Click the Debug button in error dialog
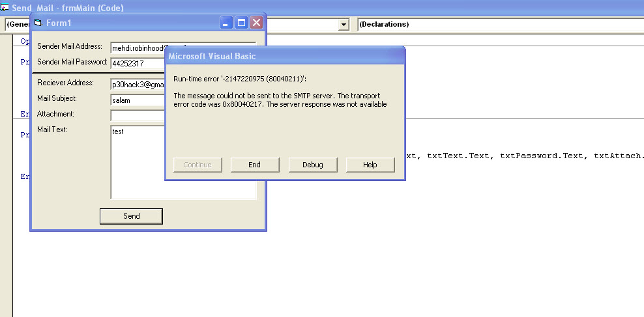This screenshot has width=644, height=317. coord(313,165)
